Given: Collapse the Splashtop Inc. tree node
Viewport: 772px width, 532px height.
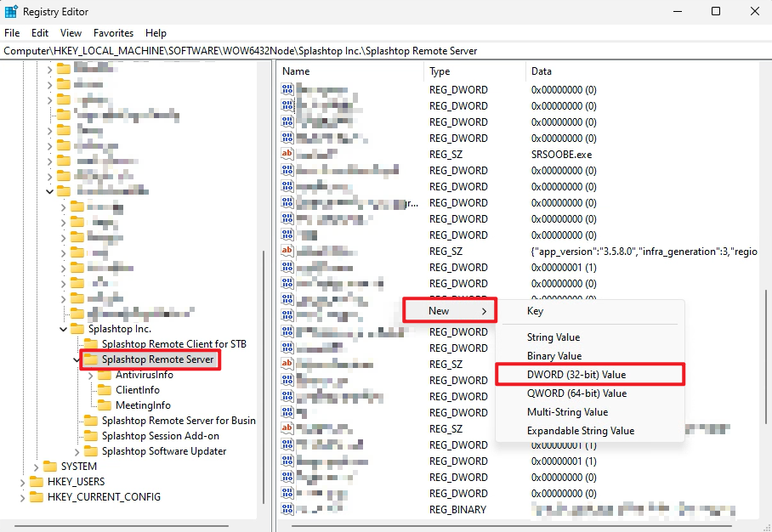Looking at the screenshot, I should click(x=61, y=329).
